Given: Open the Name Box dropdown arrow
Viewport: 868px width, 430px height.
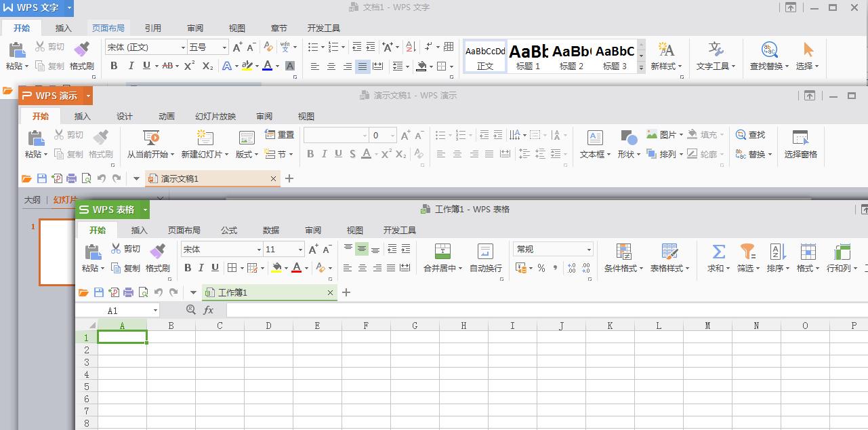Looking at the screenshot, I should tap(155, 310).
